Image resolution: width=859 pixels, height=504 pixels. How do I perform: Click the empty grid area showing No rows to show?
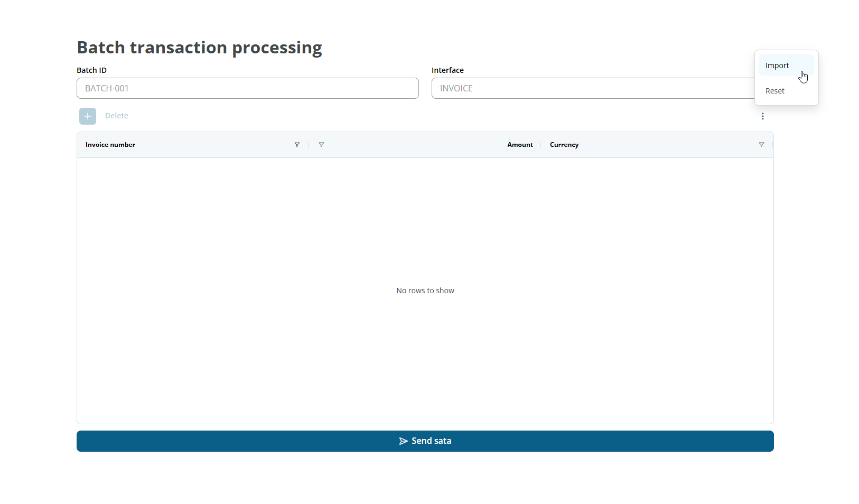pyautogui.click(x=425, y=290)
